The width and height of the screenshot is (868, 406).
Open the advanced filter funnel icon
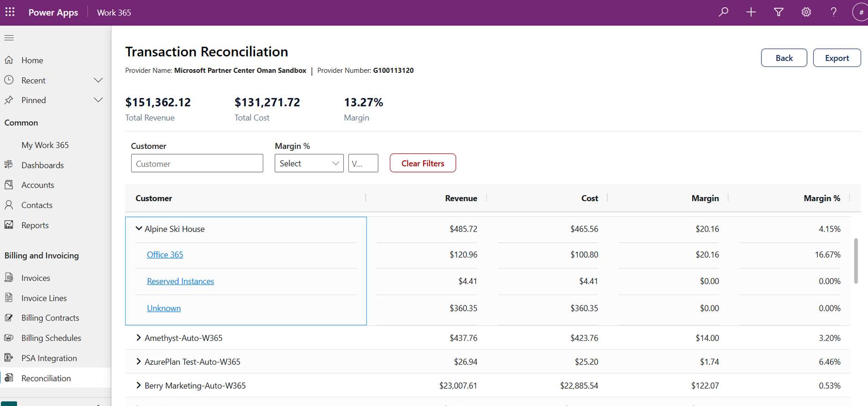click(779, 12)
